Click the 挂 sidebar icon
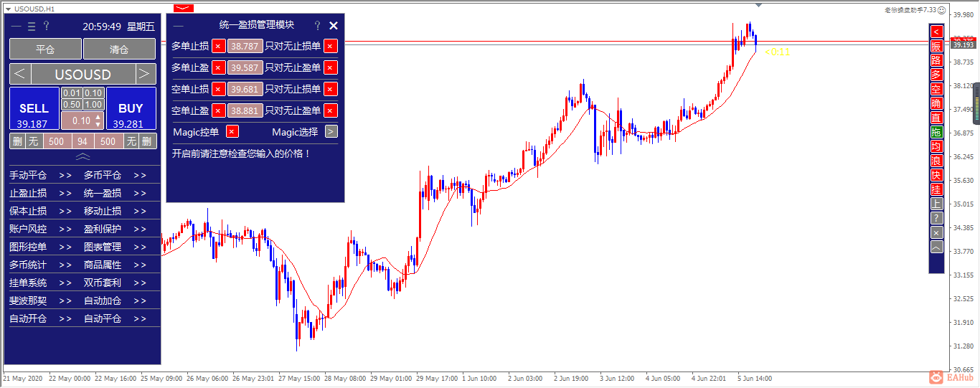Image resolution: width=980 pixels, height=388 pixels. (936, 189)
